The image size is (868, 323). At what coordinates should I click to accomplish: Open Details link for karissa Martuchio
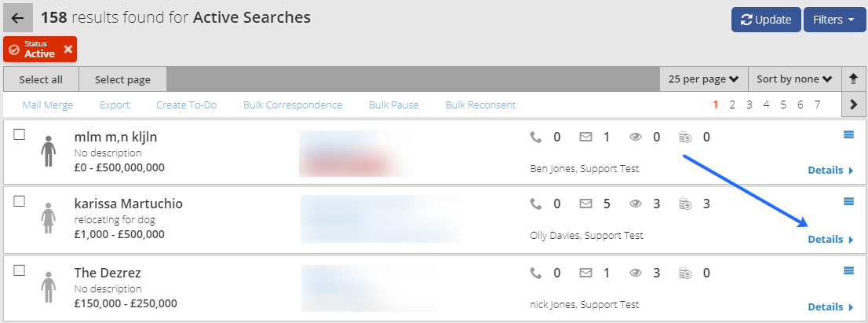coord(830,240)
